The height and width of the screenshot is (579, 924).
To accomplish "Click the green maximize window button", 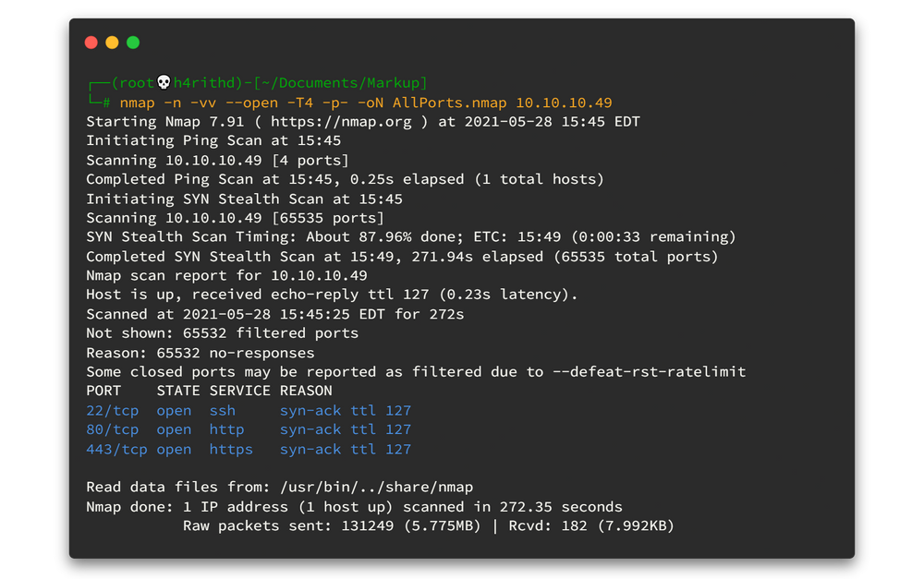I will coord(133,42).
